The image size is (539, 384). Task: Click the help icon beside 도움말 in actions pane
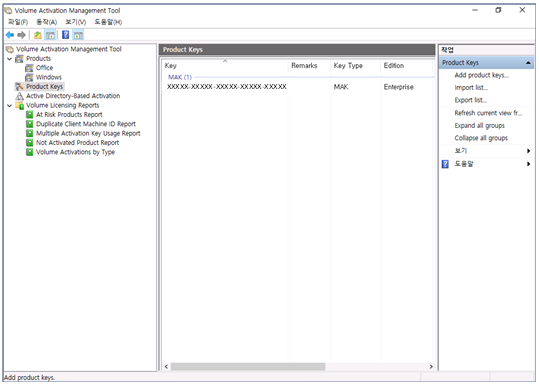(445, 164)
